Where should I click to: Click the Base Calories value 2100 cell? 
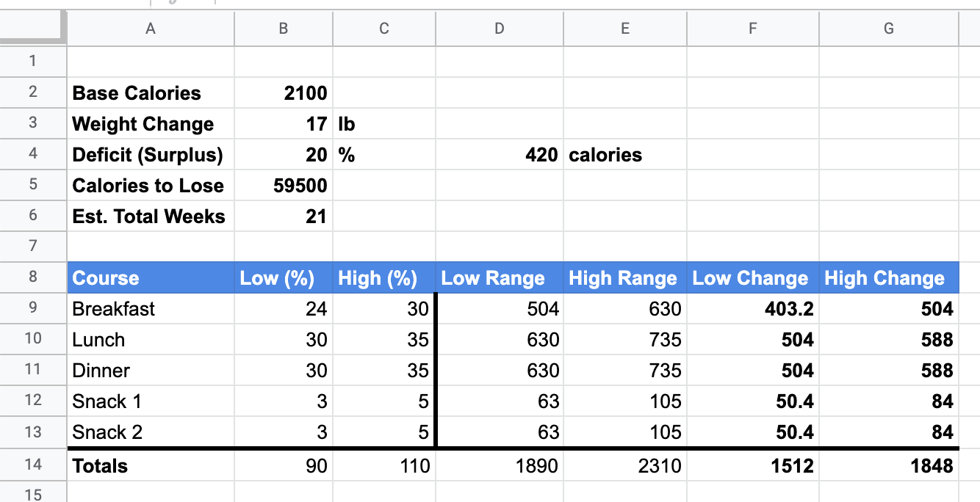pos(284,93)
